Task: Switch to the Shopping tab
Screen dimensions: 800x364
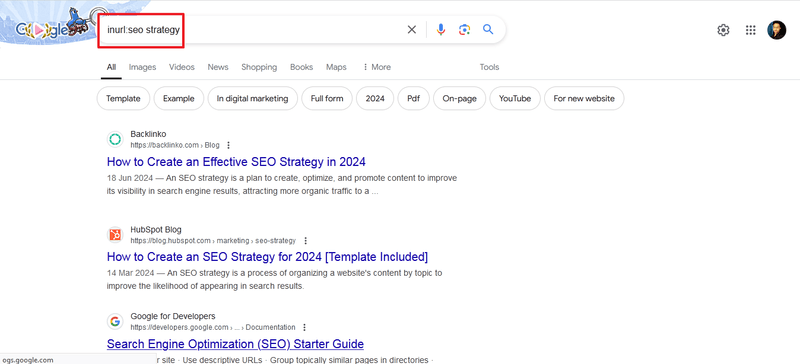Action: point(259,67)
